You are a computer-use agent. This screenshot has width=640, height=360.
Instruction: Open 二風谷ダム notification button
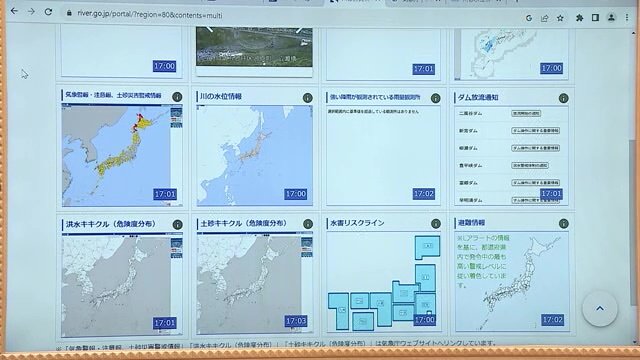(x=526, y=113)
